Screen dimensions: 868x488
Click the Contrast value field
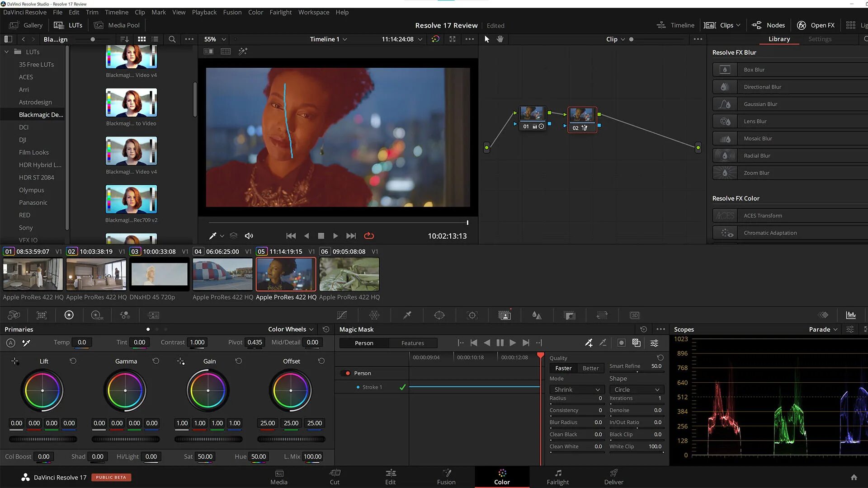pyautogui.click(x=197, y=343)
